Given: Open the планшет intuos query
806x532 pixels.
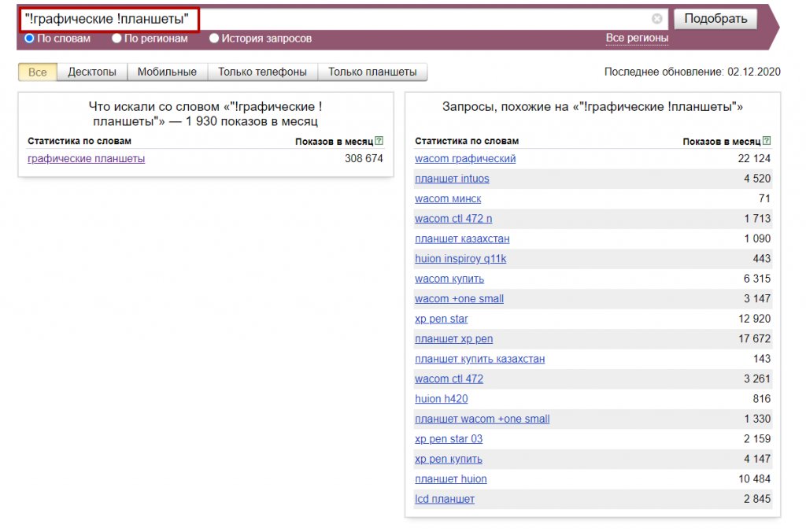Looking at the screenshot, I should coord(452,178).
